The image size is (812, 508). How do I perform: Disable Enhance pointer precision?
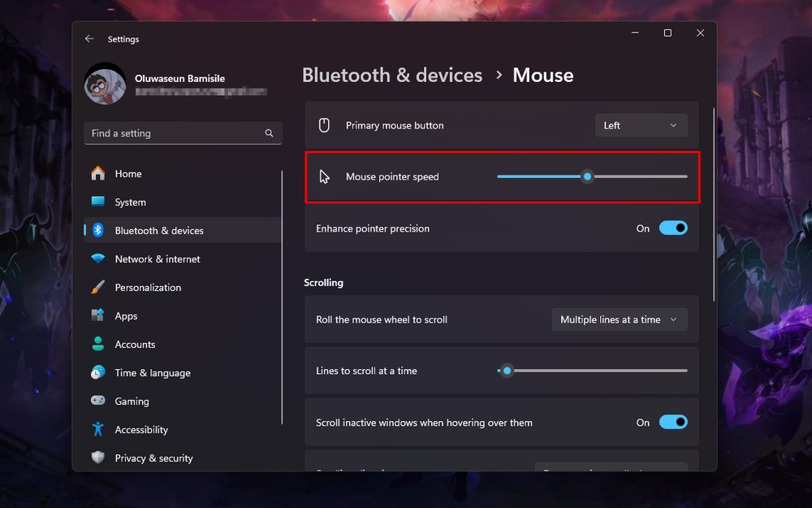click(x=673, y=228)
